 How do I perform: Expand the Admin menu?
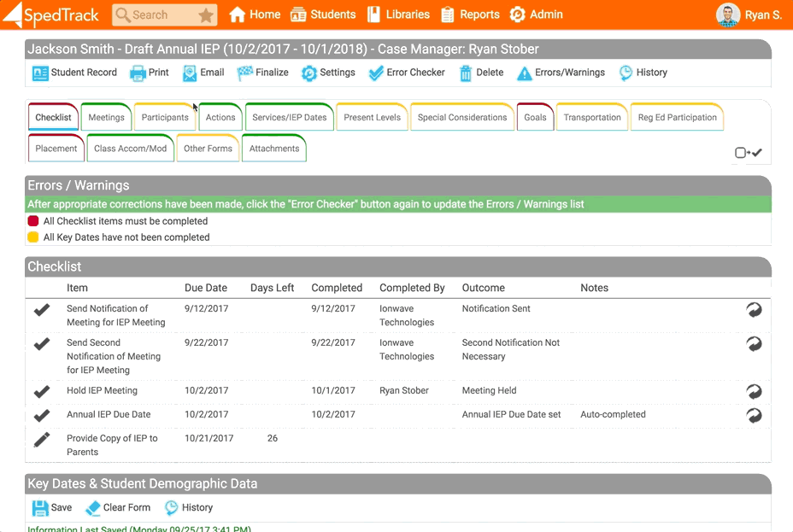[x=536, y=15]
